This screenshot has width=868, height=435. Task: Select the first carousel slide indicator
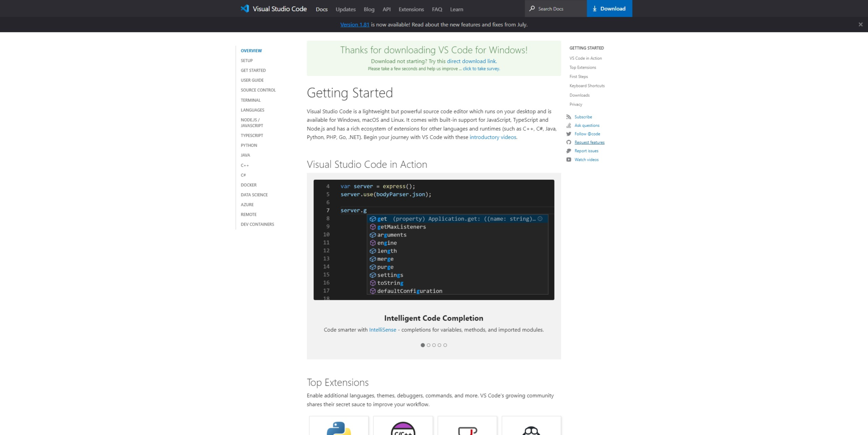(x=423, y=345)
